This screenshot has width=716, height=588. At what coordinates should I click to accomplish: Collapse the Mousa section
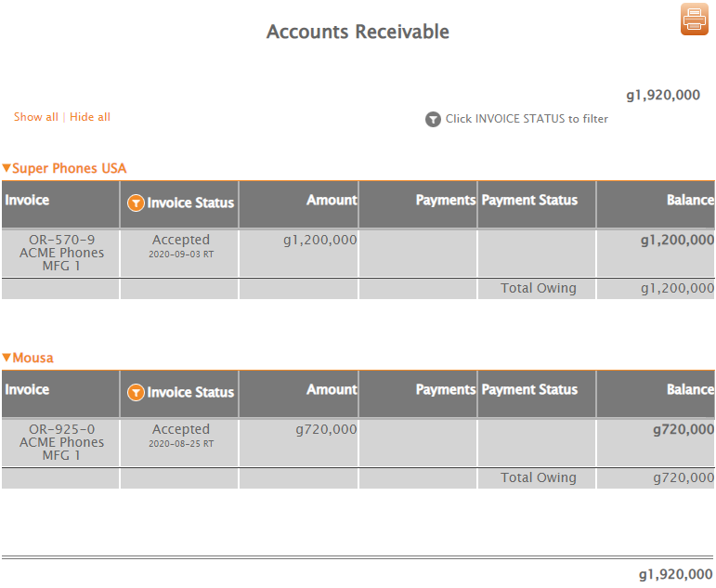click(7, 358)
